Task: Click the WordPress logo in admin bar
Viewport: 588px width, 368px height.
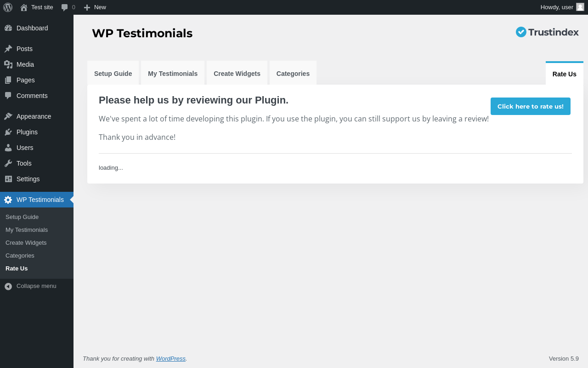Action: (x=8, y=7)
